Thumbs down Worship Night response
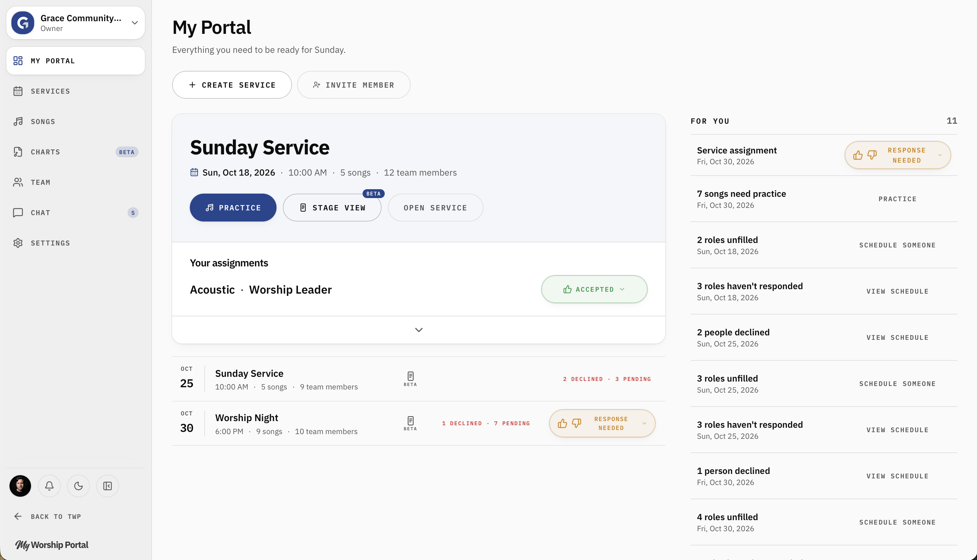Image resolution: width=977 pixels, height=560 pixels. pyautogui.click(x=576, y=423)
